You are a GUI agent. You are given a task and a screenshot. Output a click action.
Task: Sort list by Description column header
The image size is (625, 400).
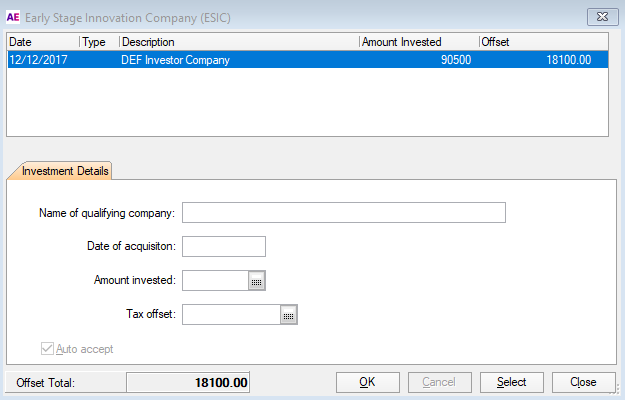pyautogui.click(x=238, y=42)
